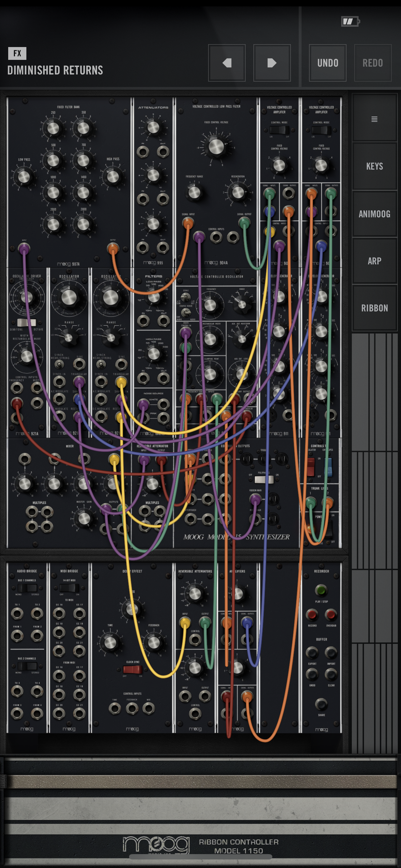
Task: Adjust the delay effect Time knob
Action: click(x=110, y=643)
